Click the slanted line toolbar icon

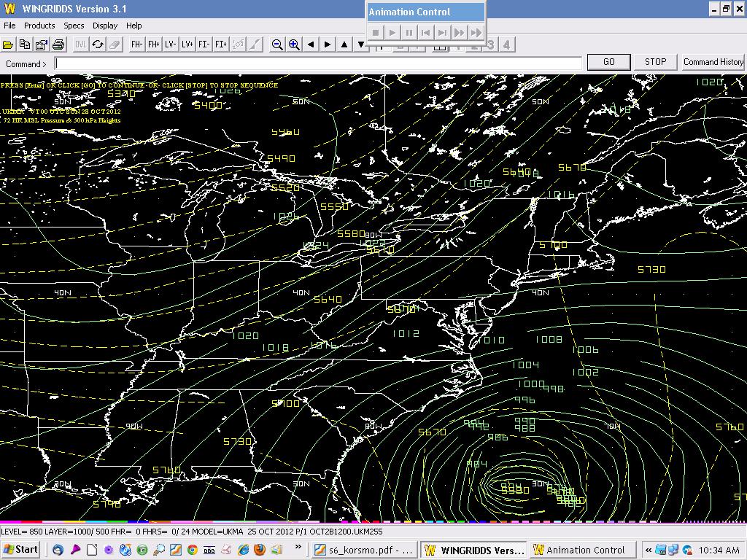(255, 44)
